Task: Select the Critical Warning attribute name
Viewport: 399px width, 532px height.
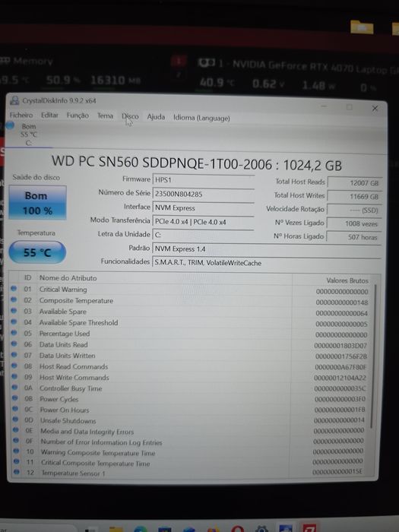Action: [x=63, y=290]
